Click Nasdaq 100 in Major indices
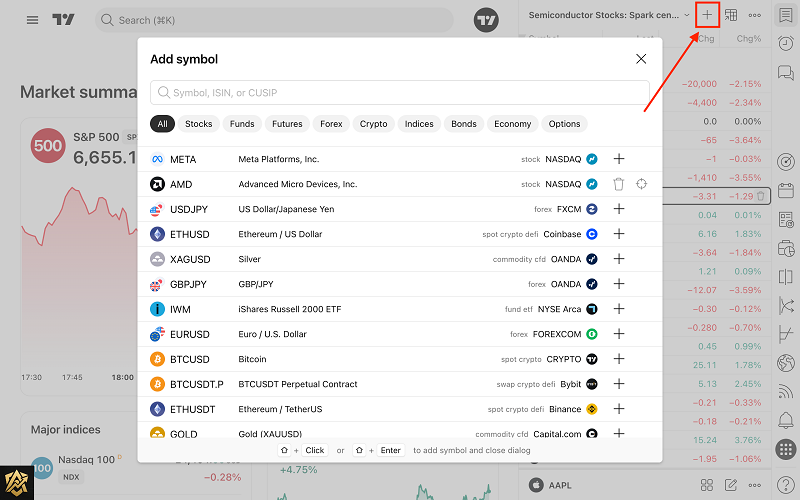The width and height of the screenshot is (800, 500). 86,460
